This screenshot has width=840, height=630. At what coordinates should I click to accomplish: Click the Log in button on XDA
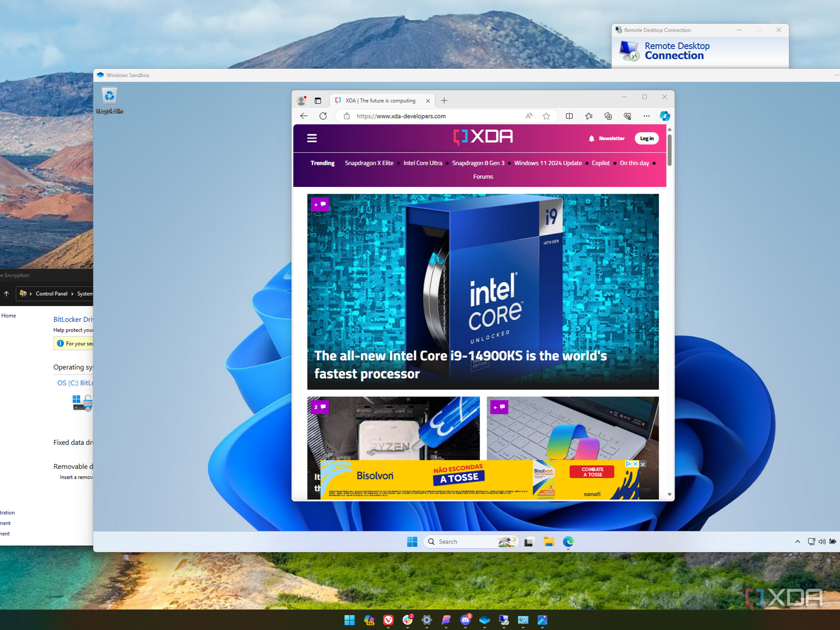647,139
